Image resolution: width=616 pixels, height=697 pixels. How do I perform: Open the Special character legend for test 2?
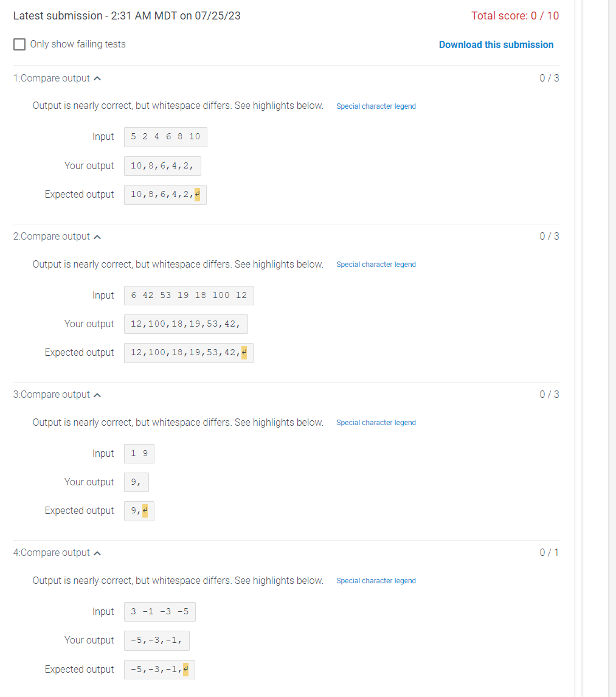(376, 264)
